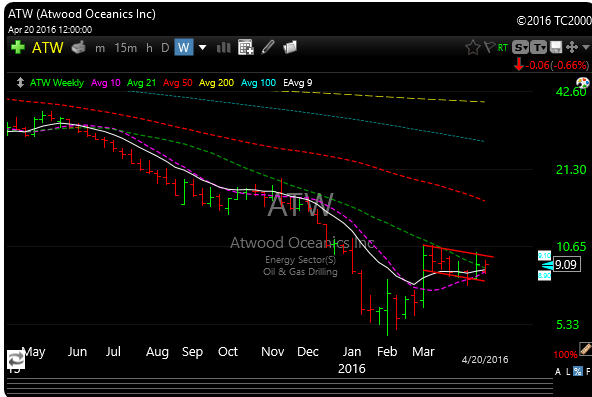This screenshot has height=397, width=592.
Task: Click the 42.60 price axis label
Action: point(571,92)
